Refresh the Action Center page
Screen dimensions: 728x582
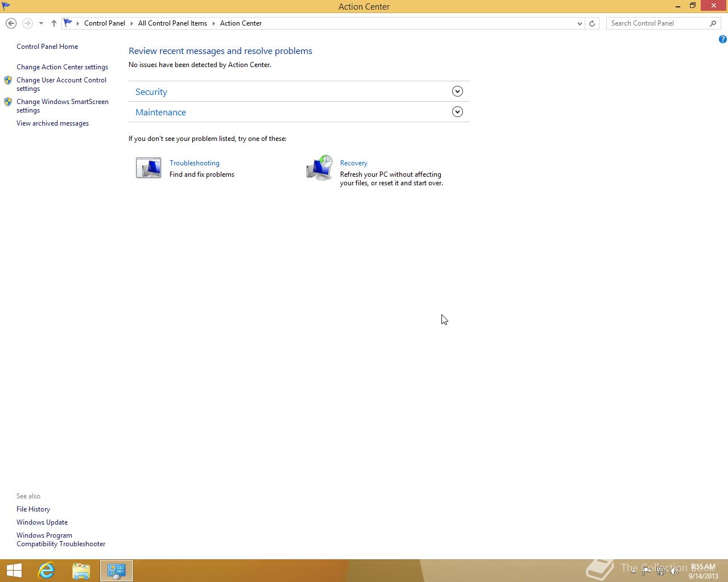click(592, 23)
